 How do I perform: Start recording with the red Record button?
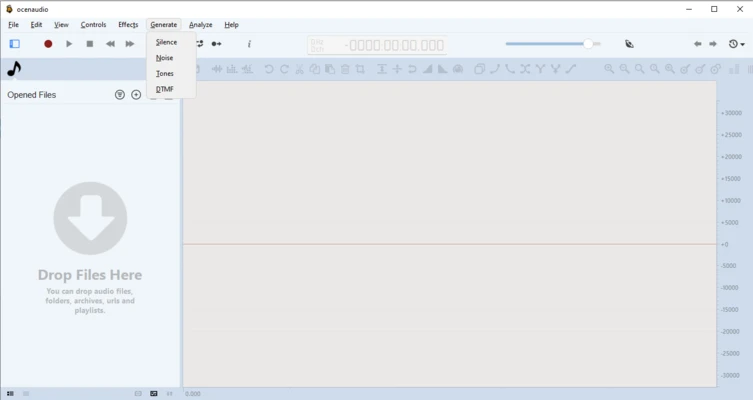[x=48, y=44]
